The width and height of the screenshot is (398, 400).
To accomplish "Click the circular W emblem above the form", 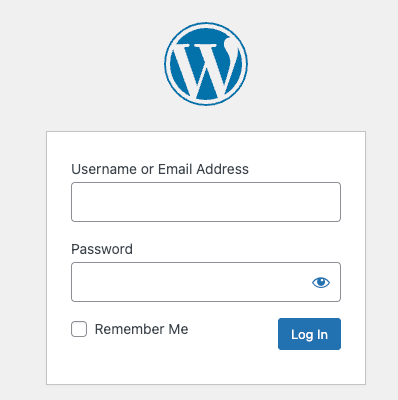I will tap(206, 64).
